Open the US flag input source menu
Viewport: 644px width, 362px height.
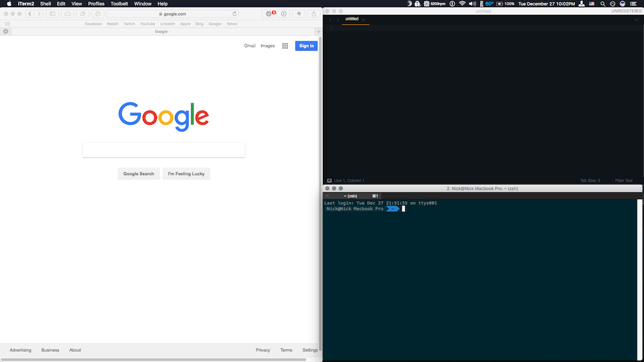pyautogui.click(x=592, y=4)
